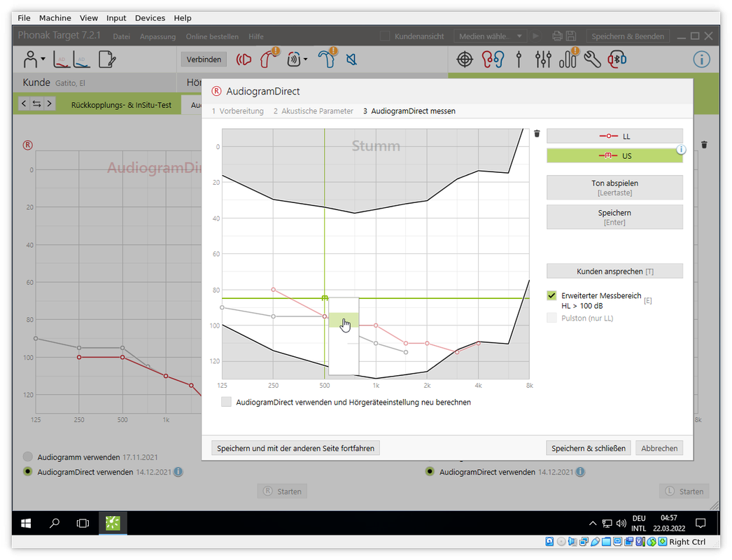
Task: Click media play button in title bar
Action: 536,36
